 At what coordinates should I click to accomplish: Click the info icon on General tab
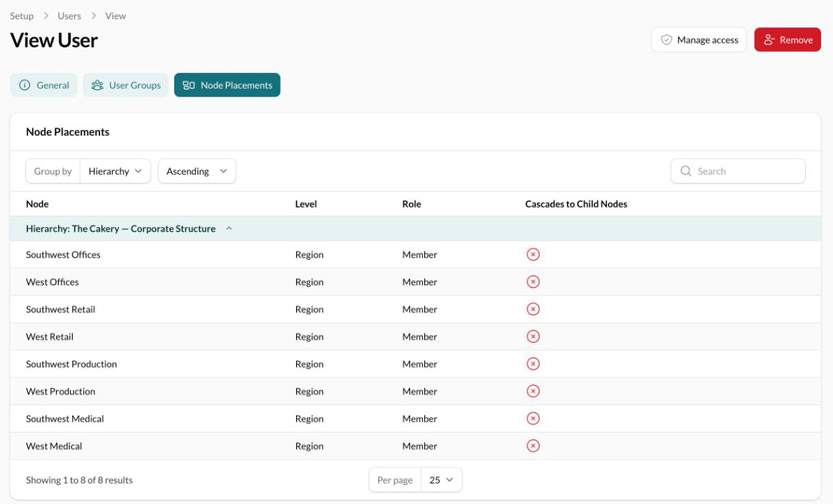click(x=24, y=85)
